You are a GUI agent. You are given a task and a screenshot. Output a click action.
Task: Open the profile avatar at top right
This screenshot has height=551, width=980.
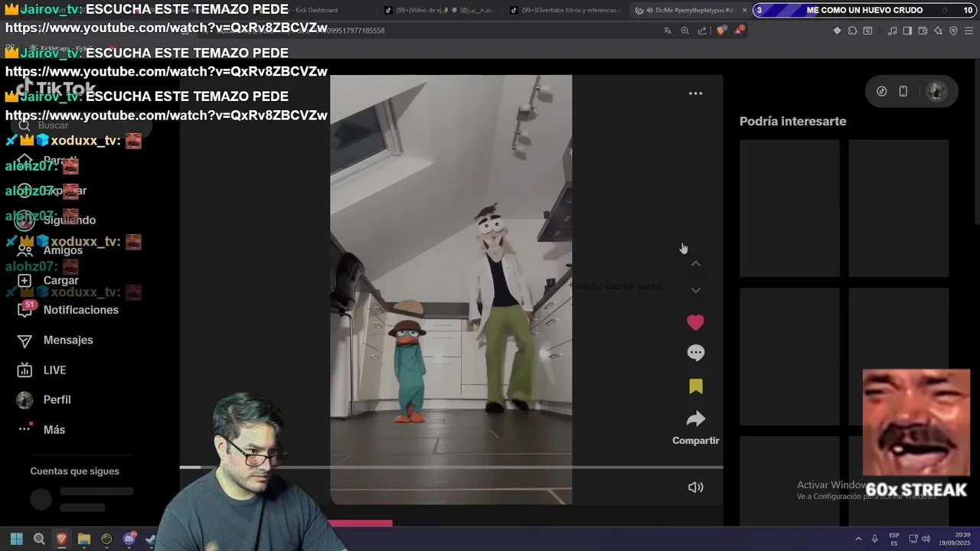click(936, 91)
